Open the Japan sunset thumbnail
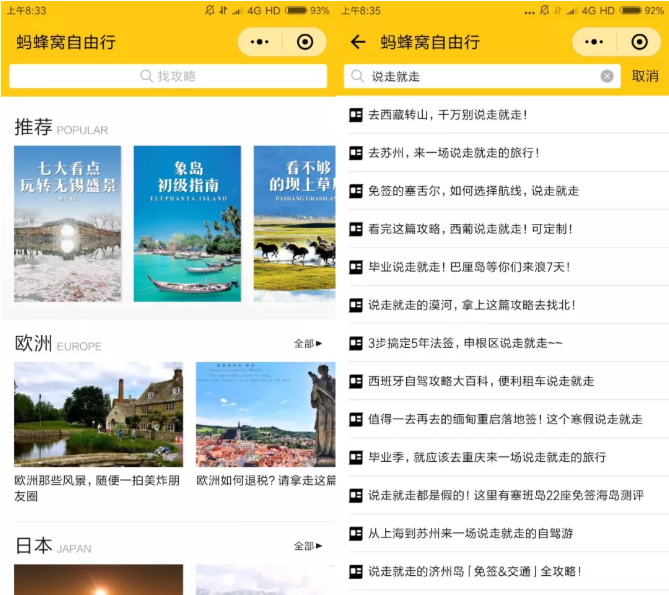The image size is (669, 595). 99,579
